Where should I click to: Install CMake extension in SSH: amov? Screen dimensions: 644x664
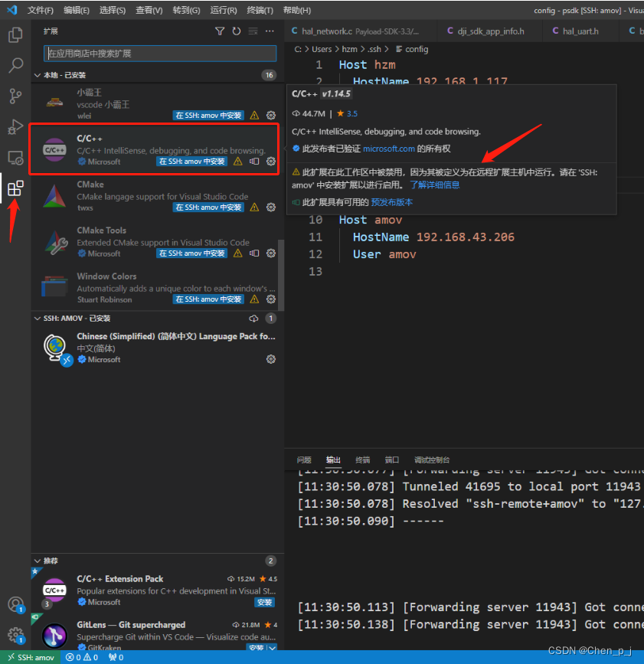tap(208, 207)
